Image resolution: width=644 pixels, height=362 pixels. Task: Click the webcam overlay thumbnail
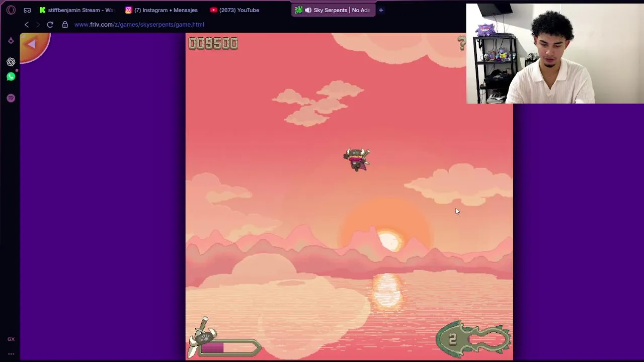[555, 54]
